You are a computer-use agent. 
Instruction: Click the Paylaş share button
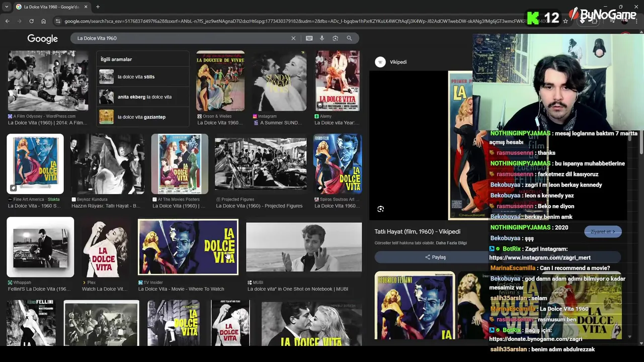point(435,257)
